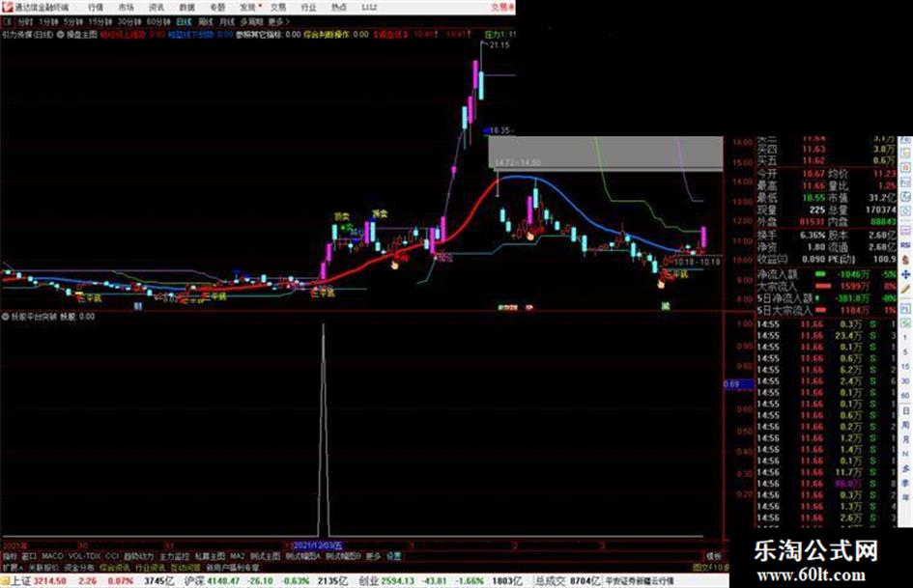Apply the 主力监控 indicator

(174, 556)
